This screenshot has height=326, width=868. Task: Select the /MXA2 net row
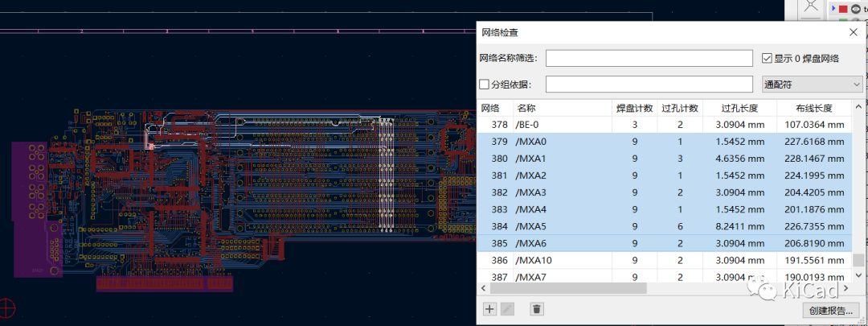point(665,175)
